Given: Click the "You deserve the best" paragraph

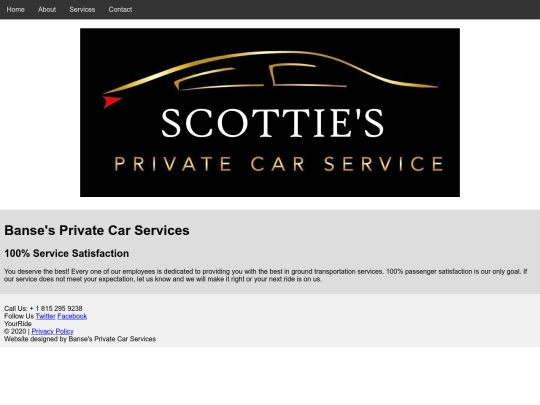Looking at the screenshot, I should coord(266,275).
